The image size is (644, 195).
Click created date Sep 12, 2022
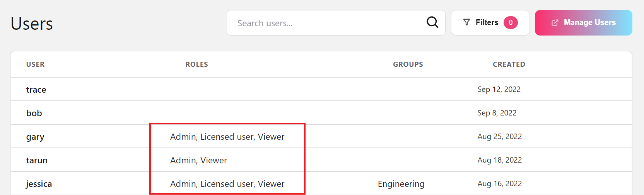(499, 90)
